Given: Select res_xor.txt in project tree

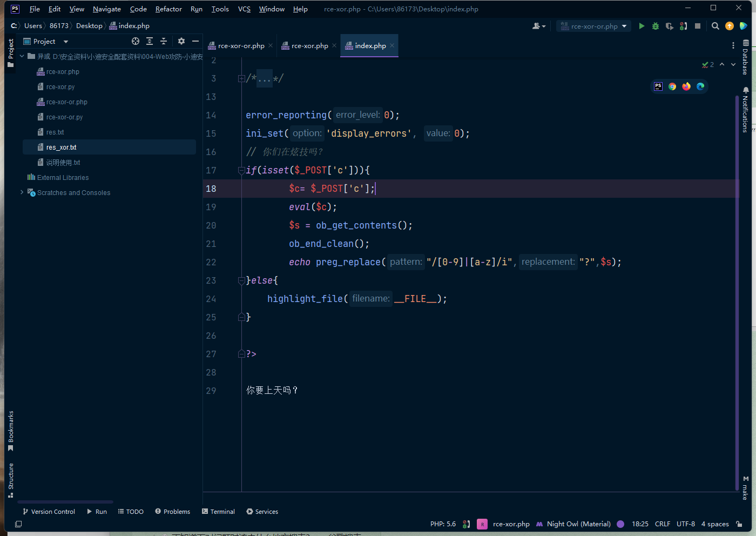Looking at the screenshot, I should [x=109, y=147].
